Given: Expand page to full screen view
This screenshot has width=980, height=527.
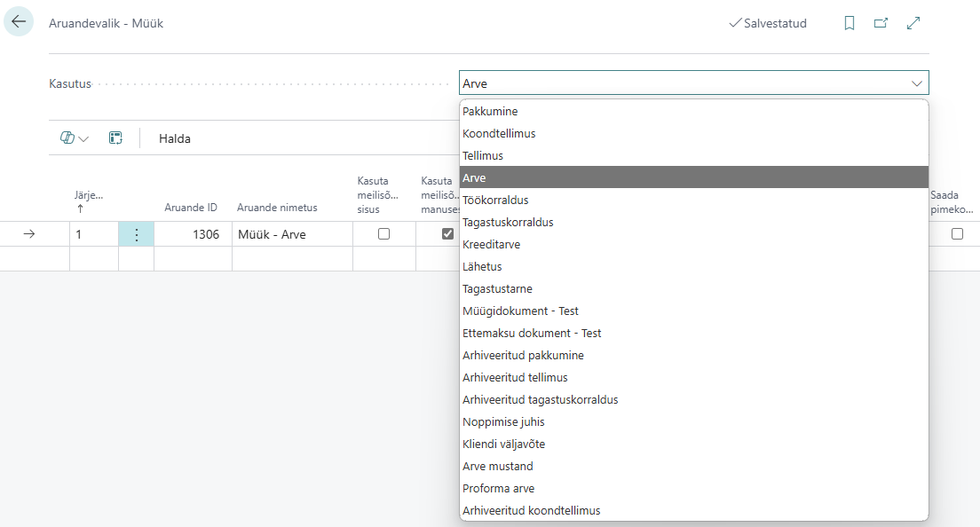Looking at the screenshot, I should click(x=913, y=23).
